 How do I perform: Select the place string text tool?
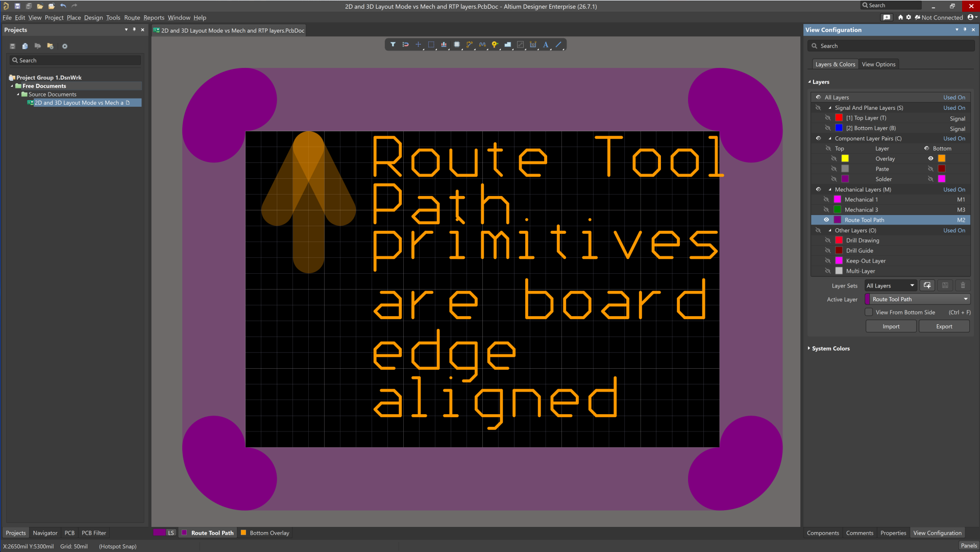(546, 45)
